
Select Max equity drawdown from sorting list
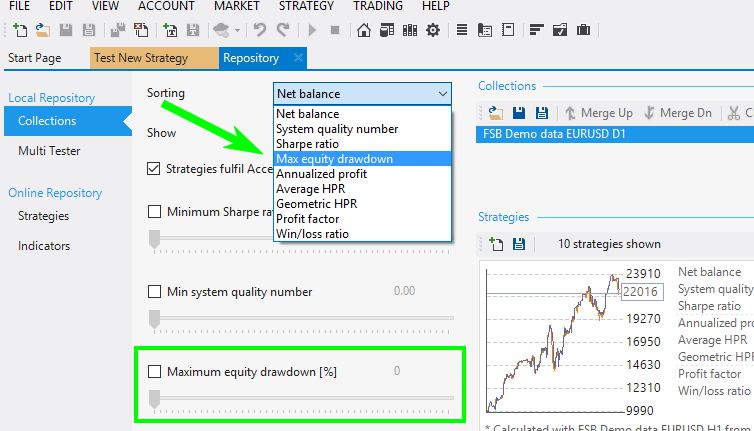pos(335,158)
